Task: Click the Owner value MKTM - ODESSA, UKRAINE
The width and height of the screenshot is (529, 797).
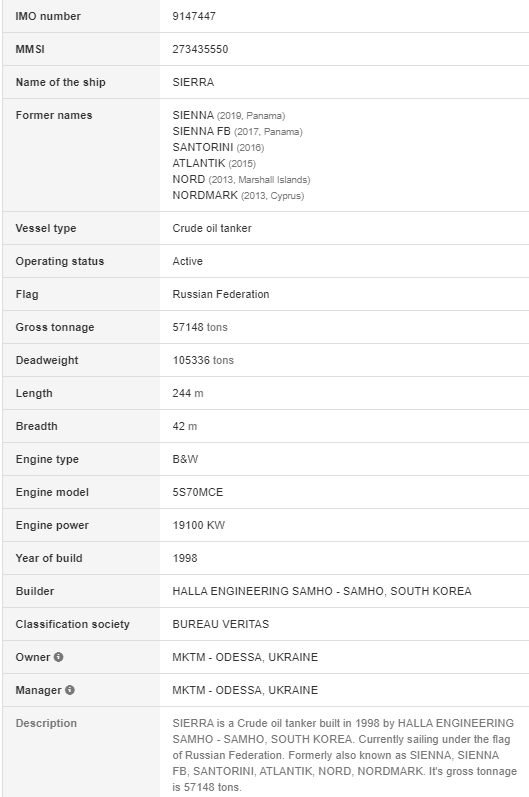Action: tap(245, 657)
